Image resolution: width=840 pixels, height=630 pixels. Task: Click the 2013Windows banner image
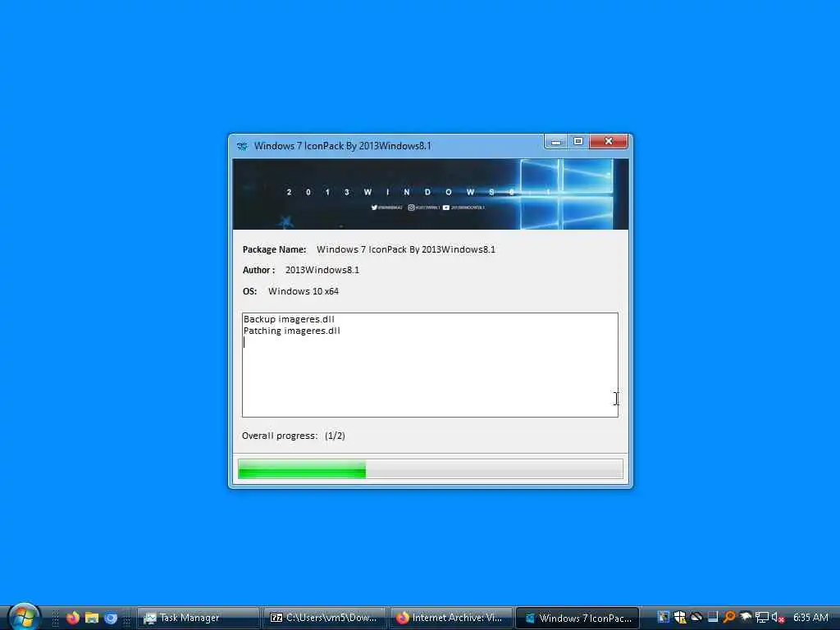(x=430, y=194)
